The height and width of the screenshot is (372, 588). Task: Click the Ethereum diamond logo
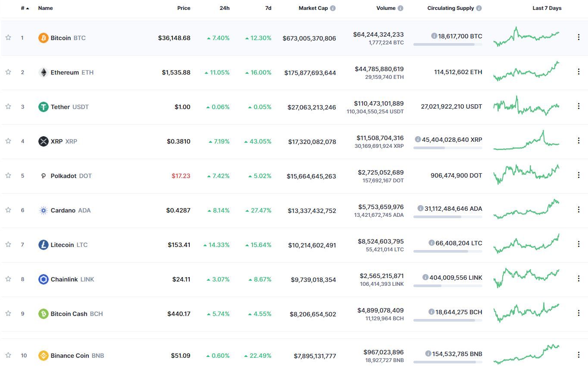click(x=43, y=72)
